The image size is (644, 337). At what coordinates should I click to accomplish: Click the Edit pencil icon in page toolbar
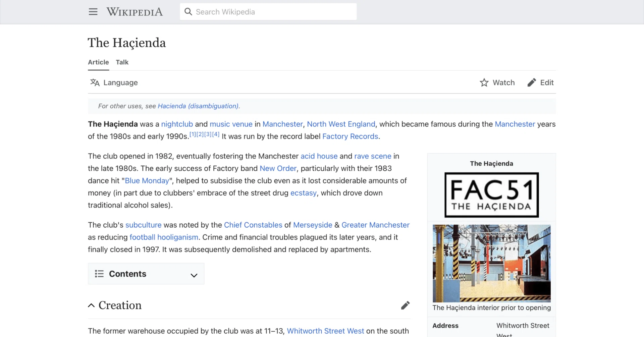pyautogui.click(x=532, y=82)
